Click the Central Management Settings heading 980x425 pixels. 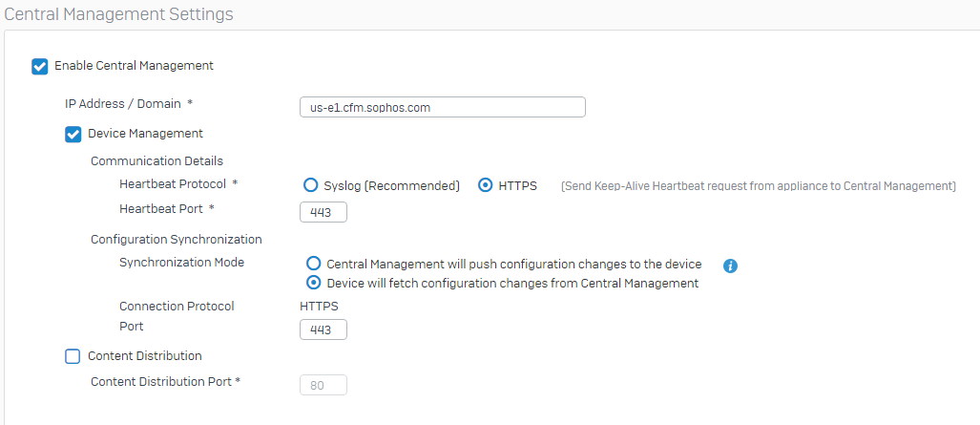click(x=118, y=13)
